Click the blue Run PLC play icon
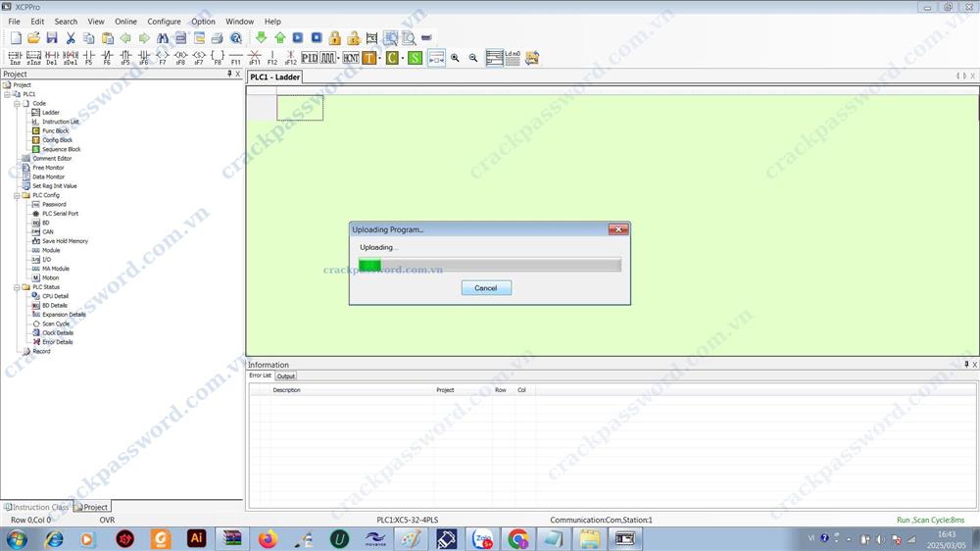 pos(298,38)
